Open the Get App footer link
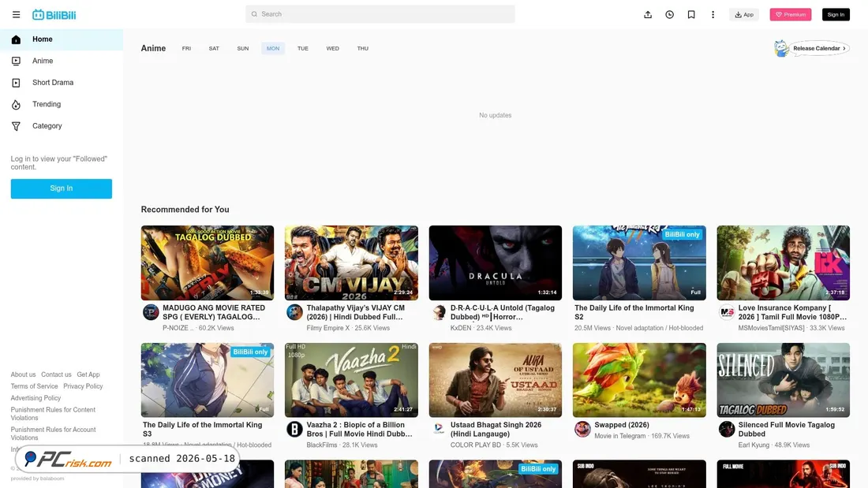 [x=88, y=374]
